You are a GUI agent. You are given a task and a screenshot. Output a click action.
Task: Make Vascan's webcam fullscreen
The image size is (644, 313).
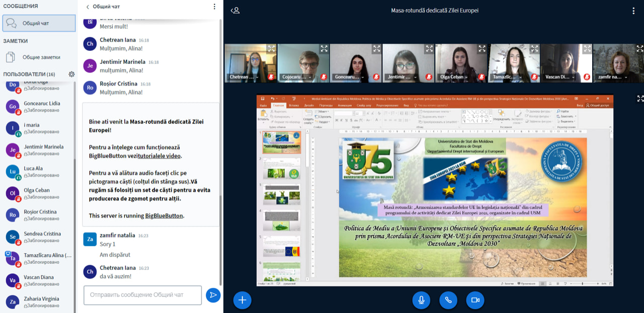pyautogui.click(x=587, y=49)
